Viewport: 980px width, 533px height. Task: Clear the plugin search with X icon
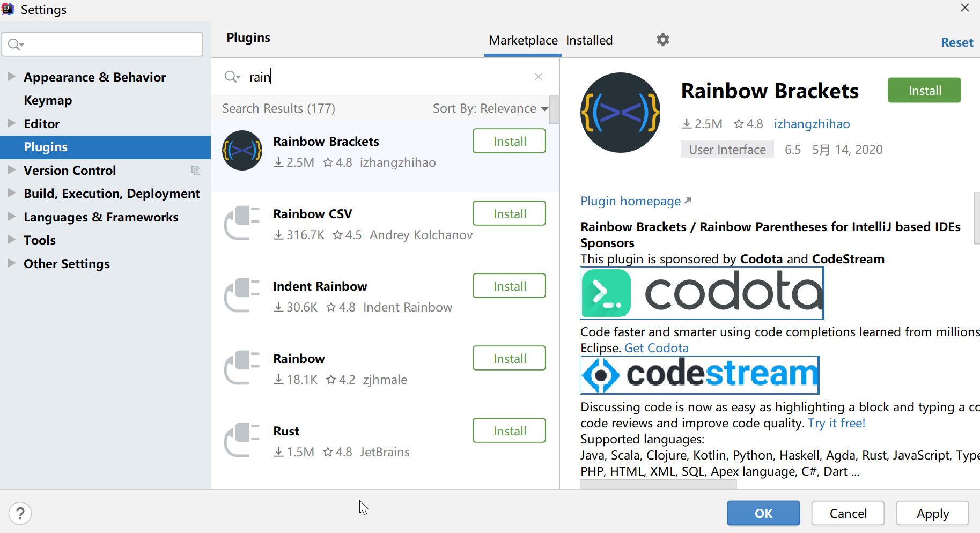pyautogui.click(x=539, y=77)
